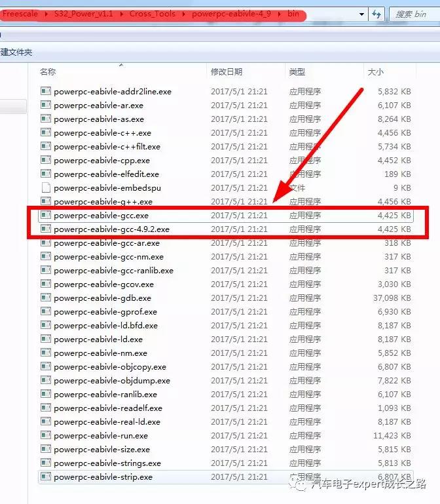
Task: Click the 搜索 bin search field
Action: (414, 14)
